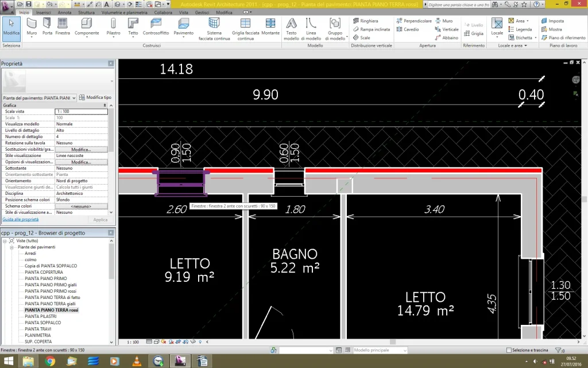Select the Perpendicolare opening tool

tap(414, 21)
